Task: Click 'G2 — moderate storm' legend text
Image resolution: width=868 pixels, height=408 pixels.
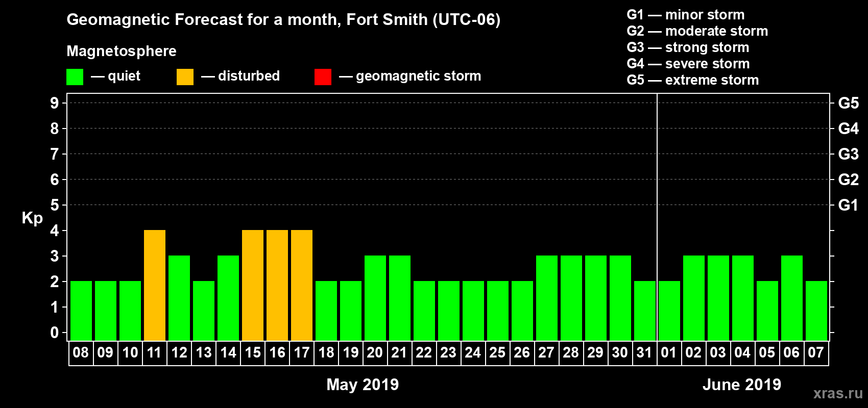Action: 697,31
